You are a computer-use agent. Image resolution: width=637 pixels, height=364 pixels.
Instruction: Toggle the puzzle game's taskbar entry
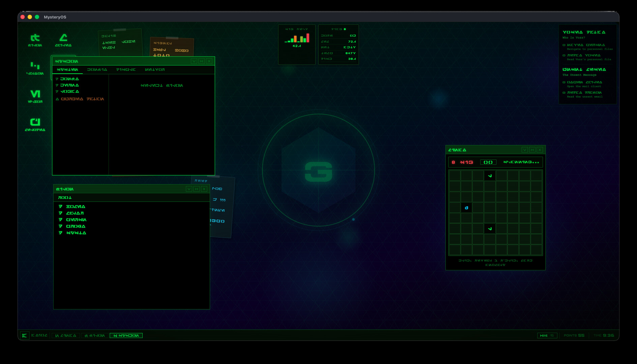pyautogui.click(x=66, y=335)
